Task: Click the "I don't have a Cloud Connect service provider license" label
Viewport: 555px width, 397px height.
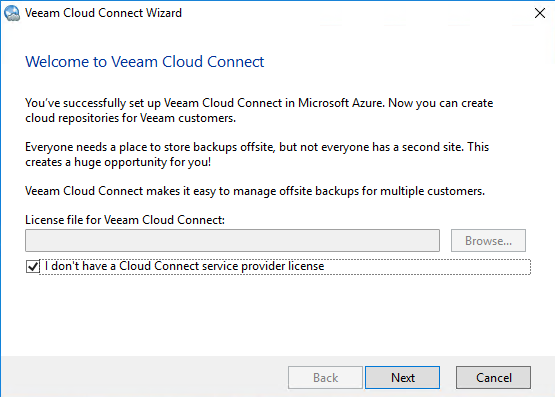Action: (184, 266)
